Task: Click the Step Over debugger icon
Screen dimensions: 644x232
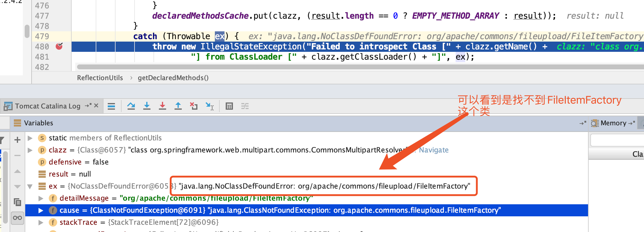Action: [131, 106]
